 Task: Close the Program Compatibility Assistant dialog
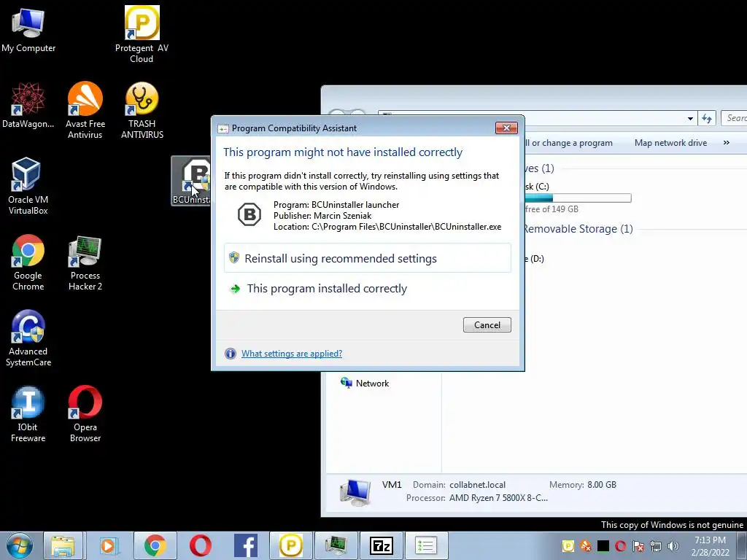click(x=506, y=128)
